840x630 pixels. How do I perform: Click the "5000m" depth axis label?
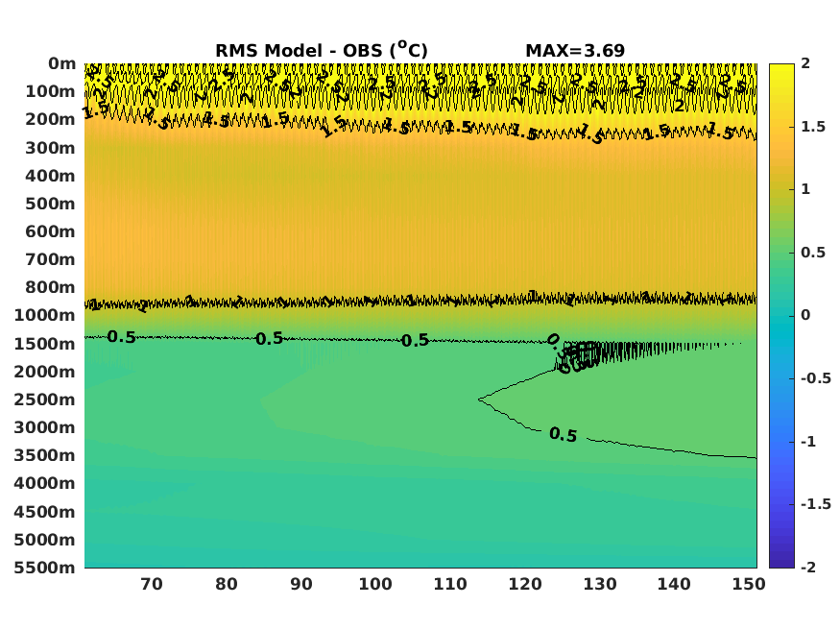click(44, 540)
